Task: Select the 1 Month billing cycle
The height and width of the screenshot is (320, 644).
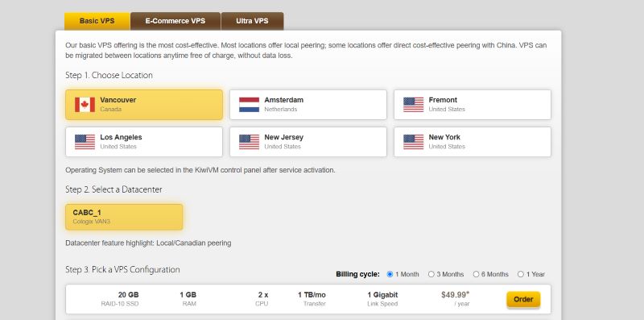Action: [390, 274]
